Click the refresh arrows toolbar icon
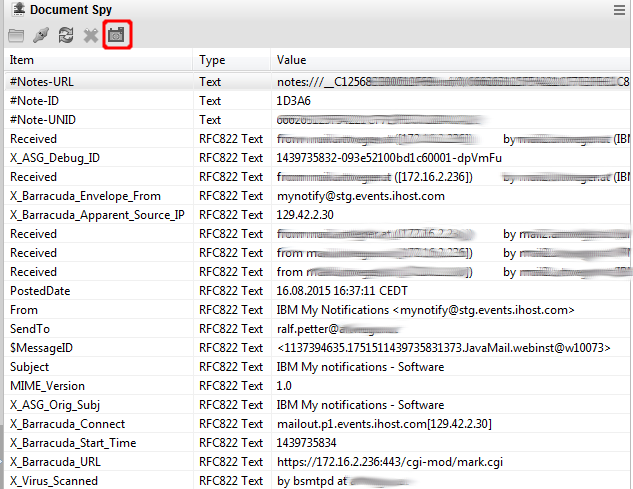Screen dimensions: 633x489 tap(66, 35)
